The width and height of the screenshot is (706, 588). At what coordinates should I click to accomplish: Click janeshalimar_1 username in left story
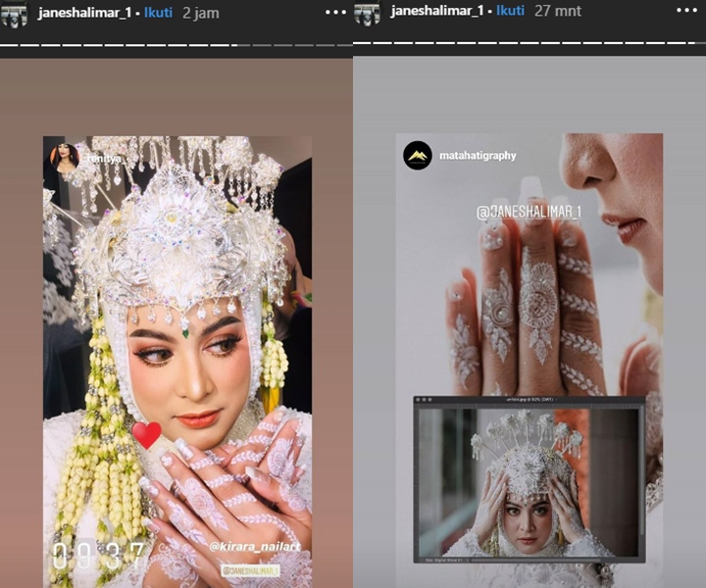[x=84, y=13]
